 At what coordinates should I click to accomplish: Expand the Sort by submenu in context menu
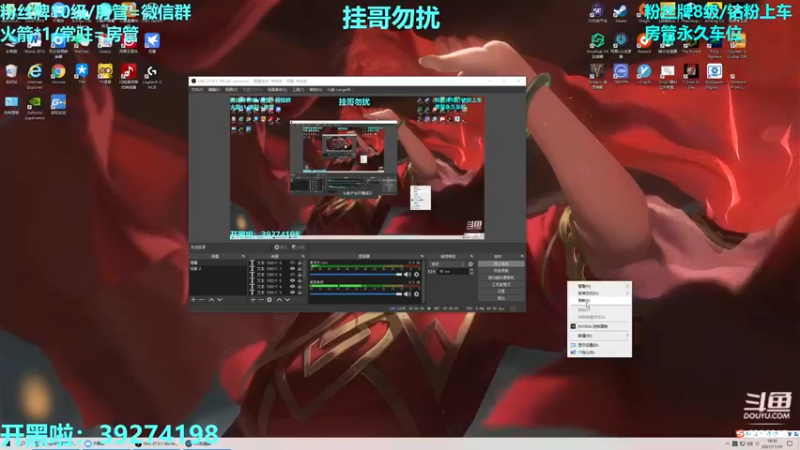tap(599, 293)
